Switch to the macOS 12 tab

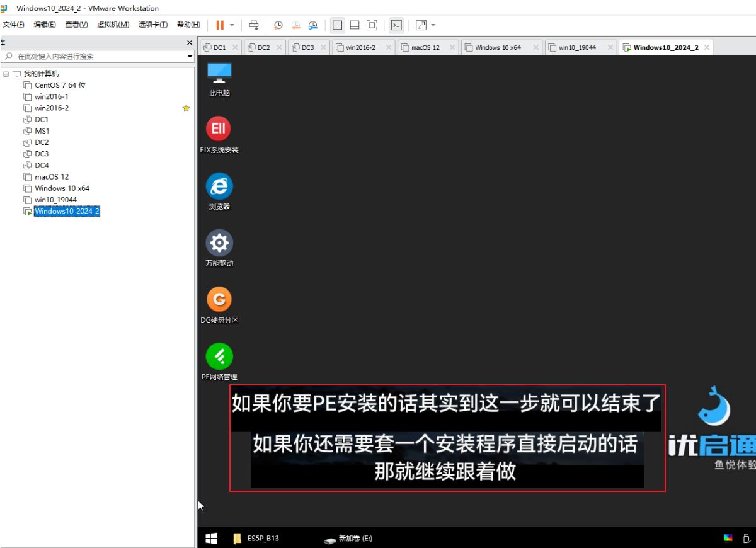click(x=425, y=47)
